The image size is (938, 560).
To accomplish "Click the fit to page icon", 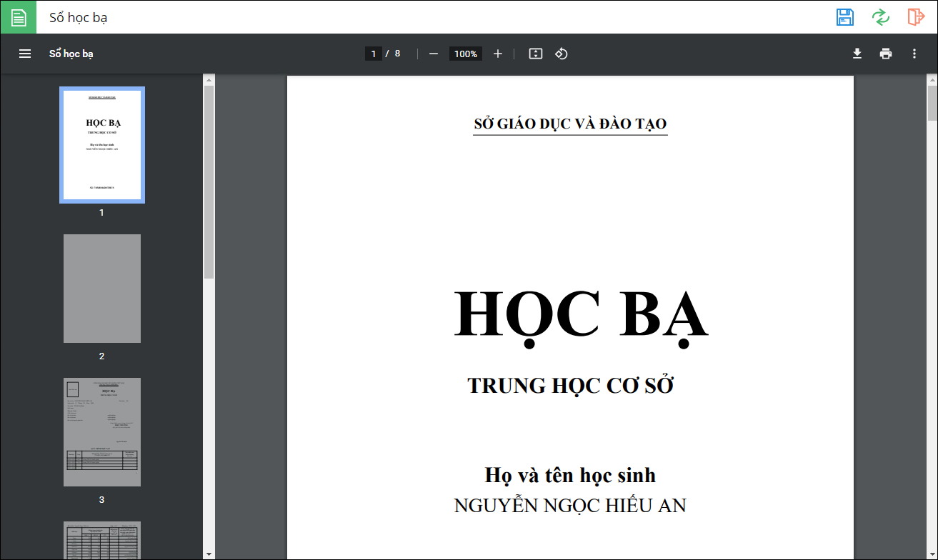I will [x=536, y=54].
